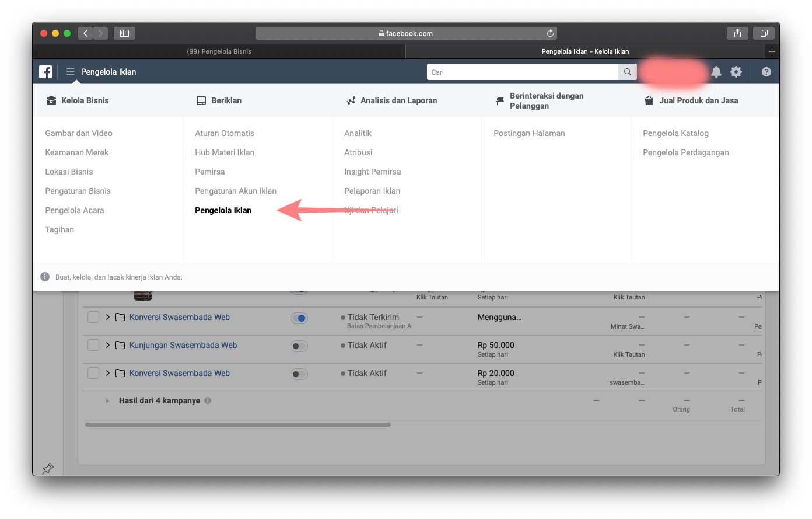Open a new tab with plus button
812x519 pixels.
(x=772, y=51)
